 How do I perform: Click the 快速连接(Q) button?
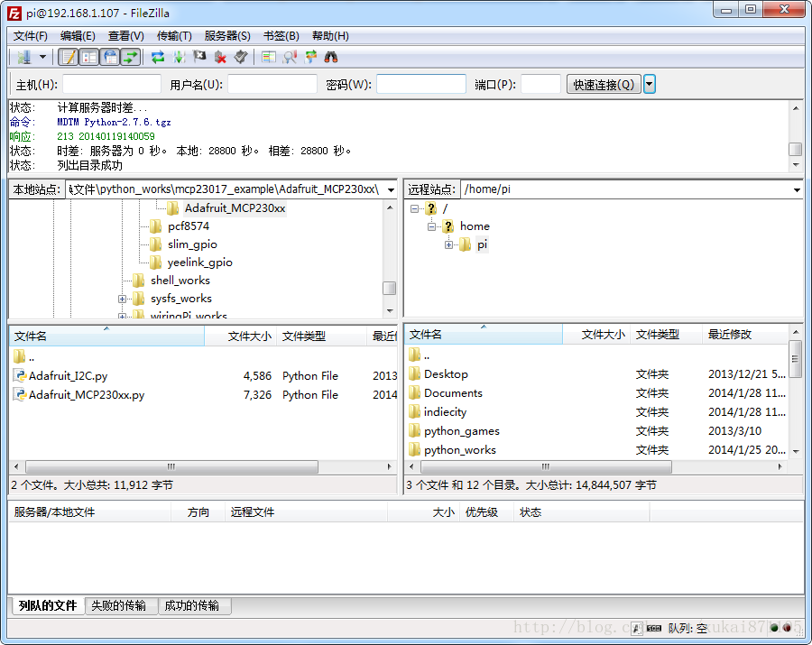click(604, 84)
